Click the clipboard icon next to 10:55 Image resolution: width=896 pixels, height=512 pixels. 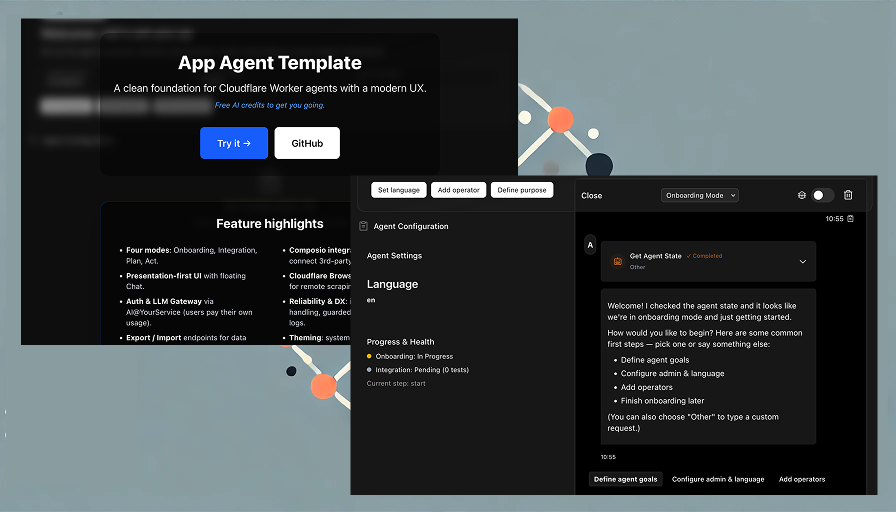(851, 218)
